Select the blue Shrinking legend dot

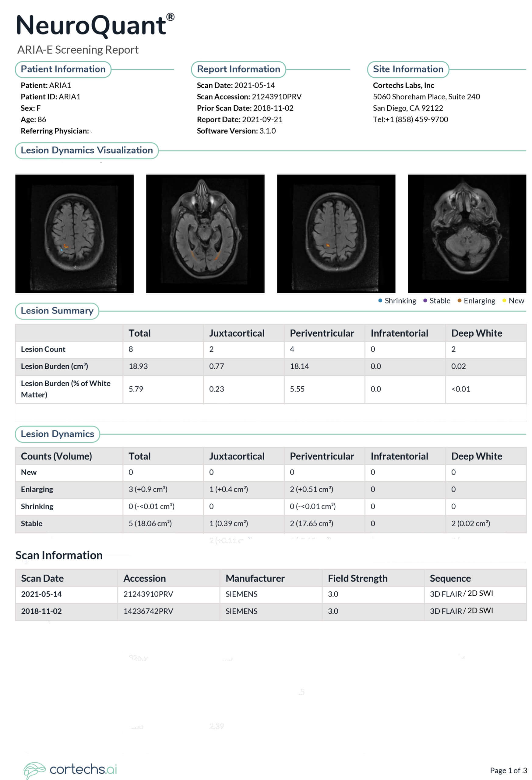[380, 300]
